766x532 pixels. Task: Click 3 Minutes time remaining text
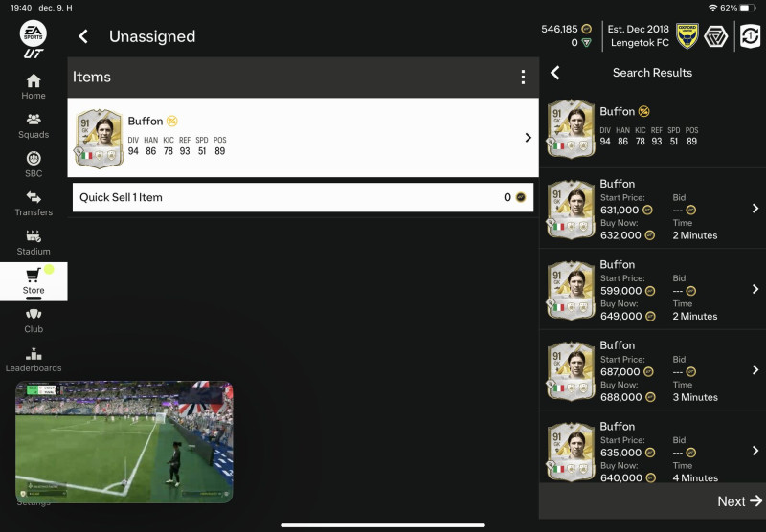695,397
